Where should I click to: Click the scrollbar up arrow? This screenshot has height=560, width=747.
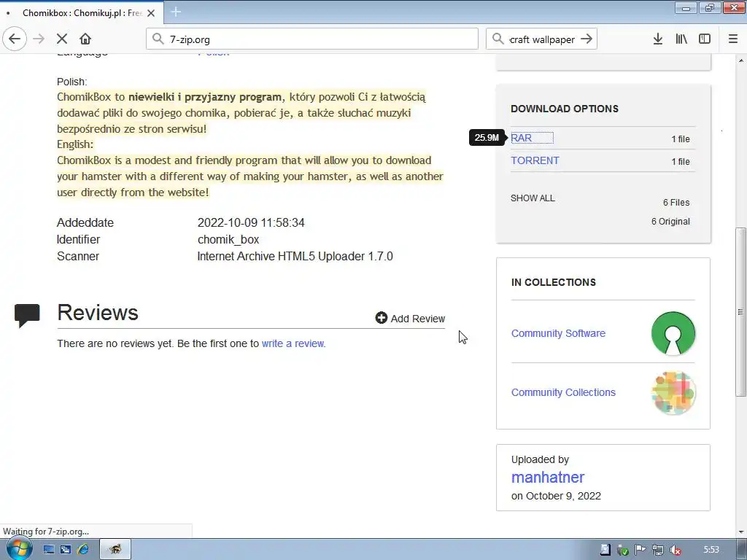[740, 61]
